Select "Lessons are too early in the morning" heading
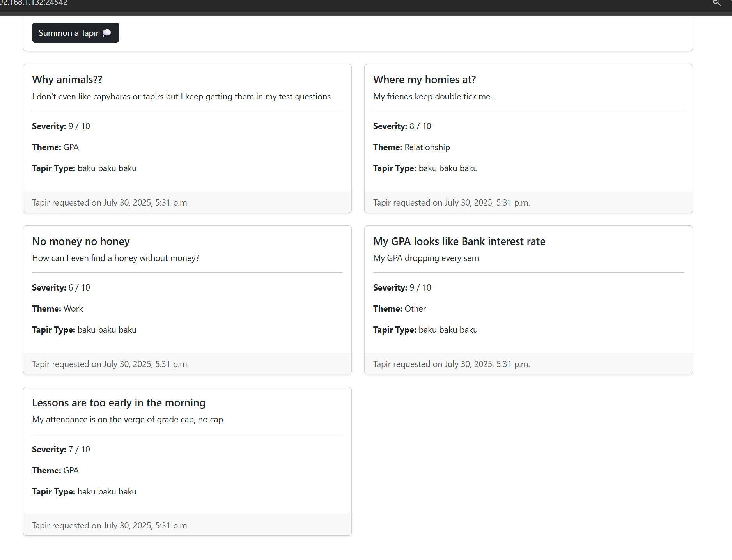This screenshot has height=560, width=732. 119,403
